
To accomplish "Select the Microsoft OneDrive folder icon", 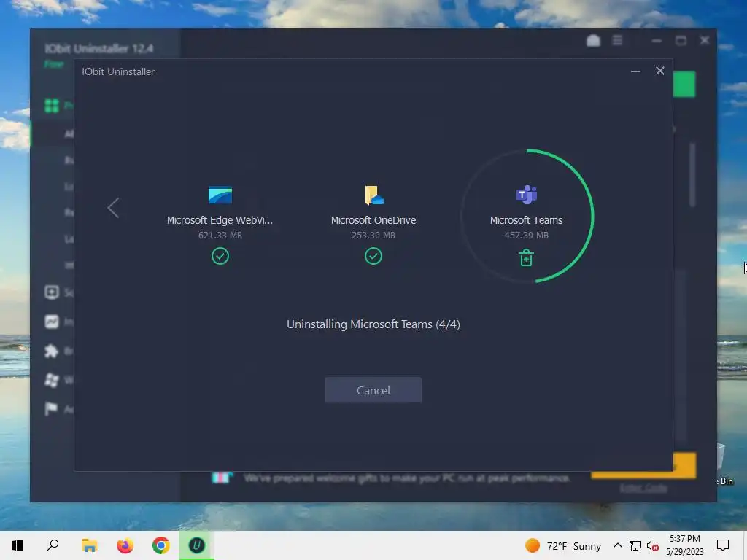I will pos(374,195).
